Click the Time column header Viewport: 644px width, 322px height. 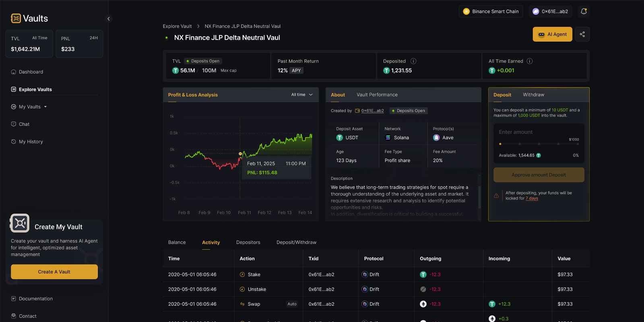point(174,259)
